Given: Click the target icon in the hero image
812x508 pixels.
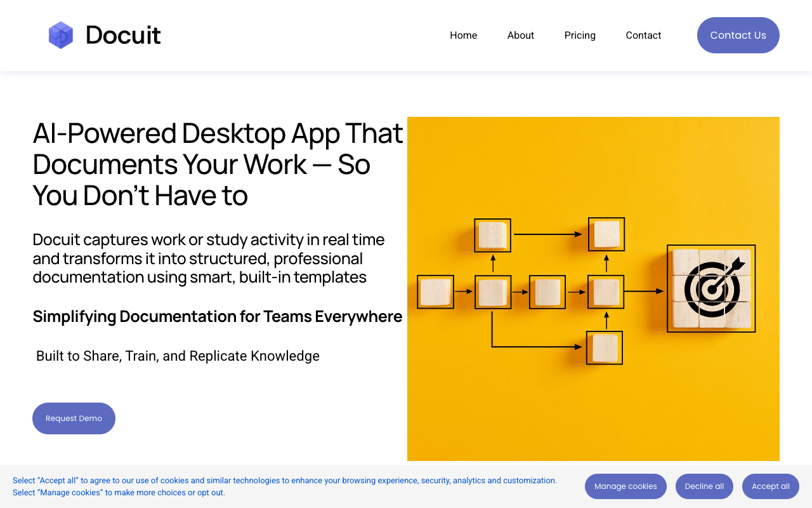Looking at the screenshot, I should (710, 288).
